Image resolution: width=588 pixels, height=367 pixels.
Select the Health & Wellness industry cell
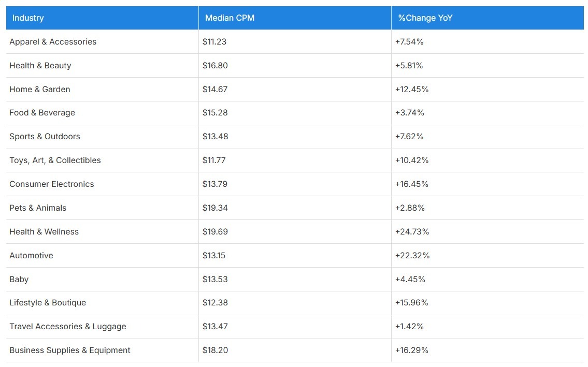pos(44,232)
